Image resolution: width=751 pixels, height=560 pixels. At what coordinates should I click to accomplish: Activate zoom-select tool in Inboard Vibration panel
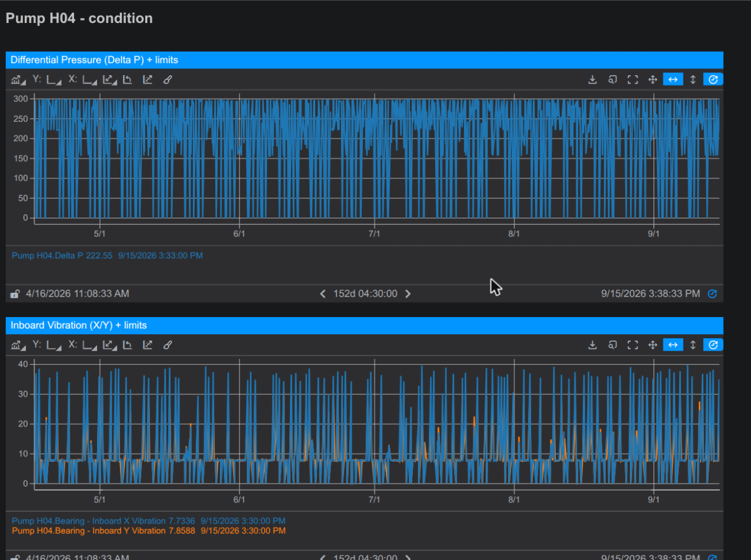tap(612, 345)
